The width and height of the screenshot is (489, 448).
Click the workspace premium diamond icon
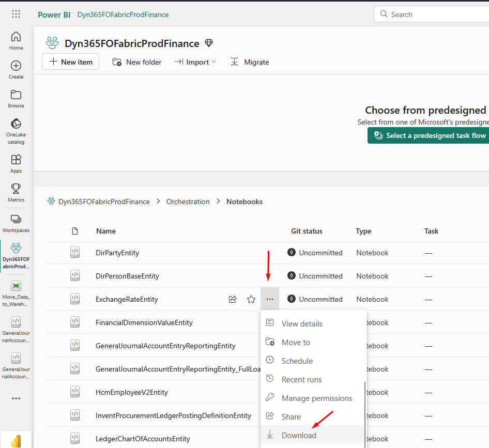209,43
